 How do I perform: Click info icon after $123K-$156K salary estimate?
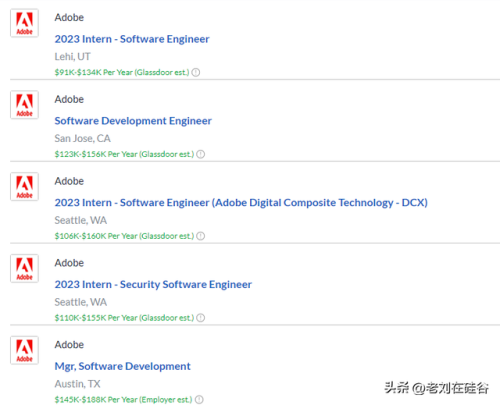(201, 154)
